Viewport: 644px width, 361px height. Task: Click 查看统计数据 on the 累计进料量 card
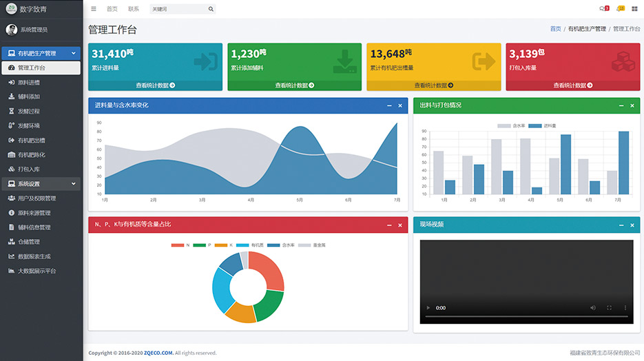click(x=155, y=85)
